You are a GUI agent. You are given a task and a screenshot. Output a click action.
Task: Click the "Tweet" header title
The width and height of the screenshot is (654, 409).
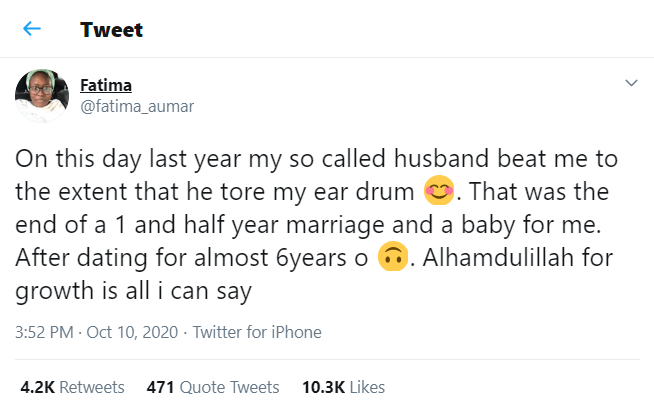111,30
